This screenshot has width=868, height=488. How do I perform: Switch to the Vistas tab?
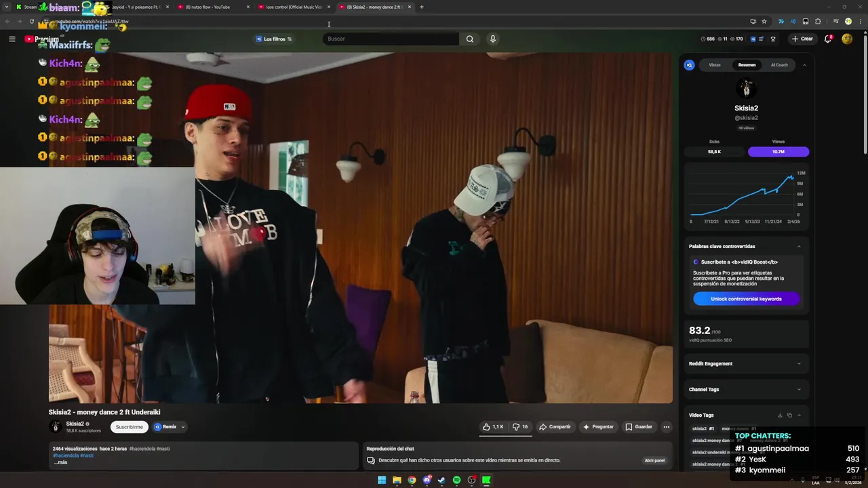point(715,65)
